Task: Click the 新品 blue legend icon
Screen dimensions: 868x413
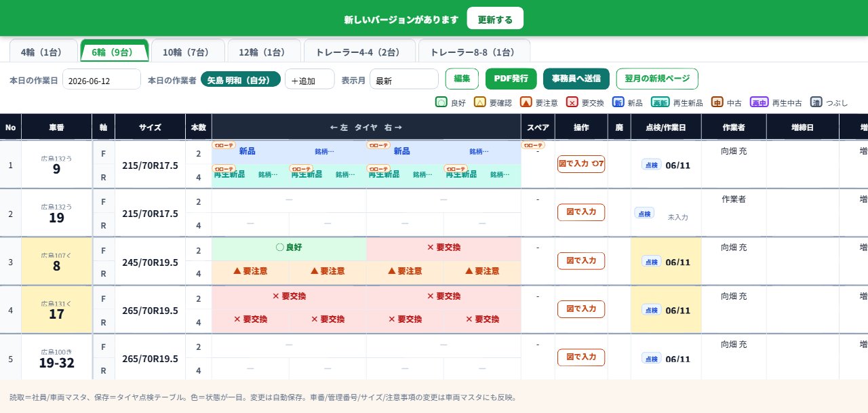Action: [x=618, y=102]
